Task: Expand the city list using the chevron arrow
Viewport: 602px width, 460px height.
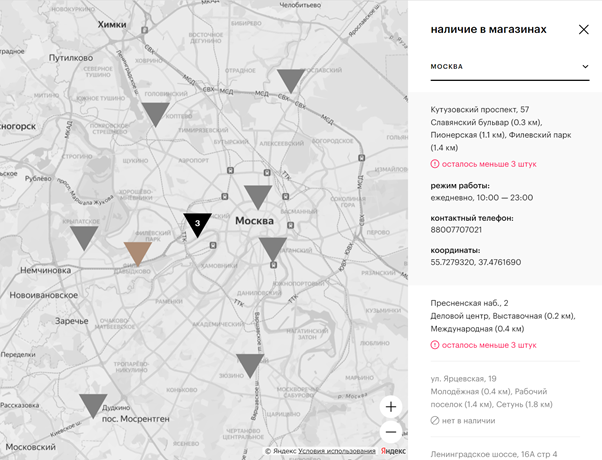Action: [x=585, y=67]
